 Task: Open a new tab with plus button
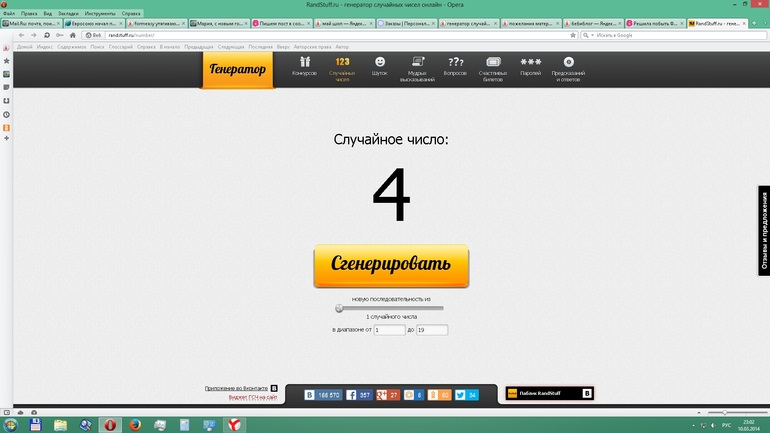754,23
